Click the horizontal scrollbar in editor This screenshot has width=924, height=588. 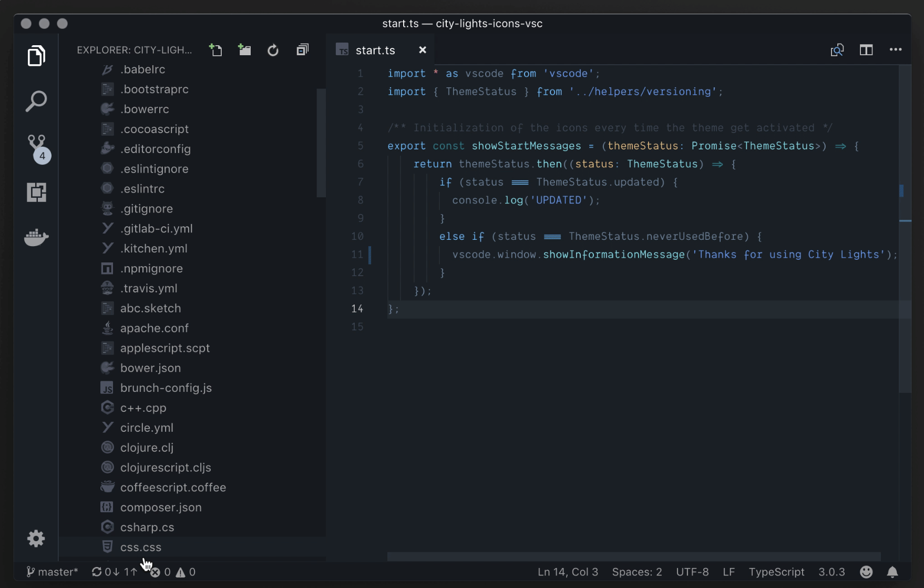click(633, 556)
